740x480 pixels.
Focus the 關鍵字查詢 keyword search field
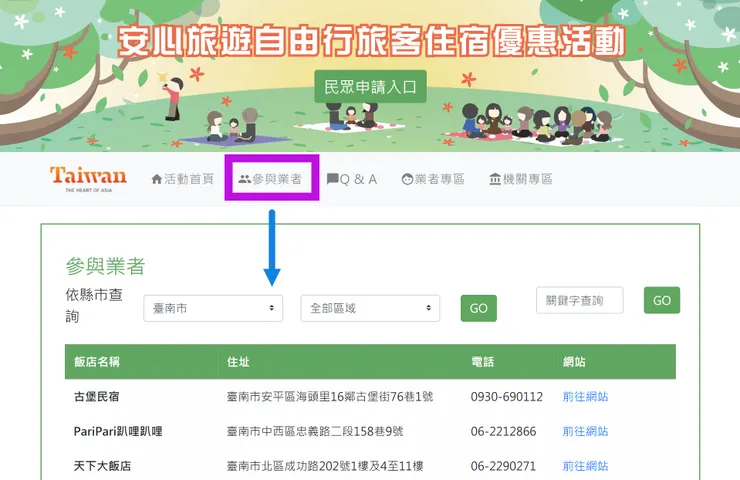point(580,300)
